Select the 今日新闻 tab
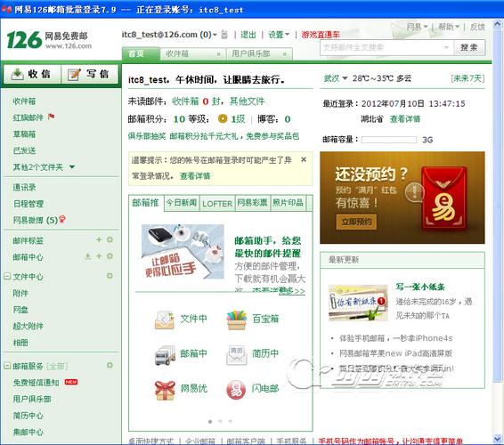The height and width of the screenshot is (445, 504). 182,203
